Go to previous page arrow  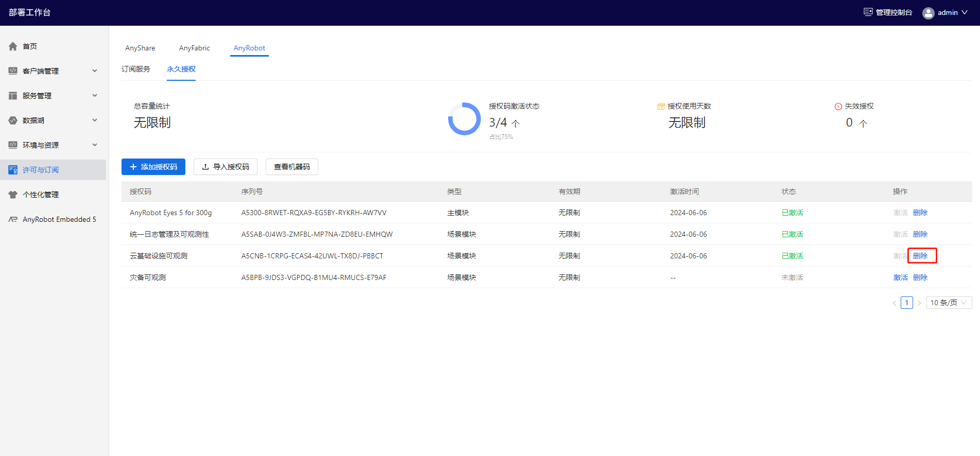[895, 303]
